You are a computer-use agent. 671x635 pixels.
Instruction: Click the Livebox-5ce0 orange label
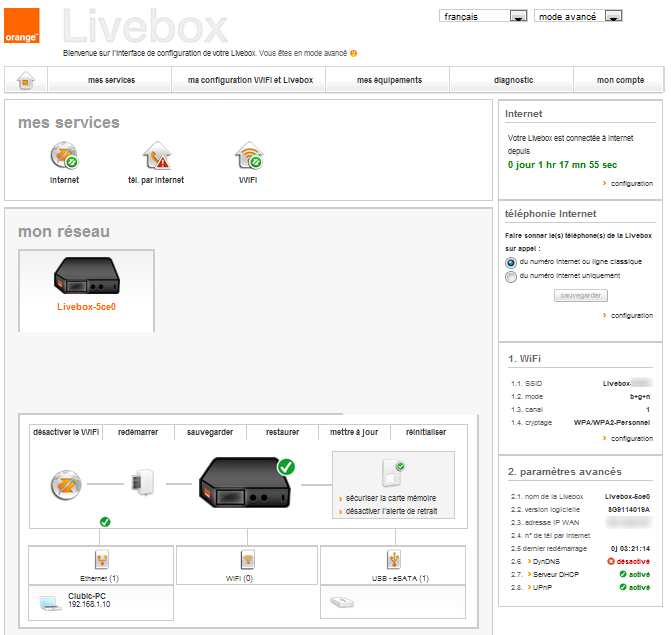tap(86, 307)
